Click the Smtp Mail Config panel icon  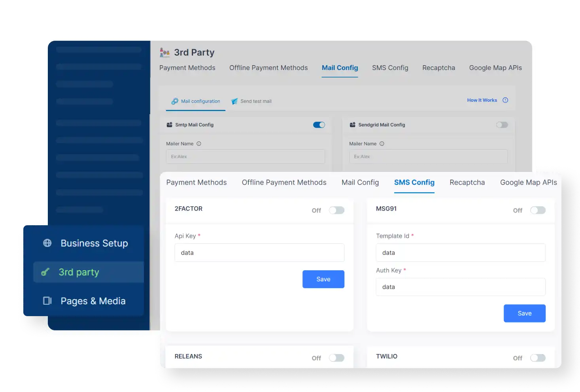pyautogui.click(x=169, y=124)
